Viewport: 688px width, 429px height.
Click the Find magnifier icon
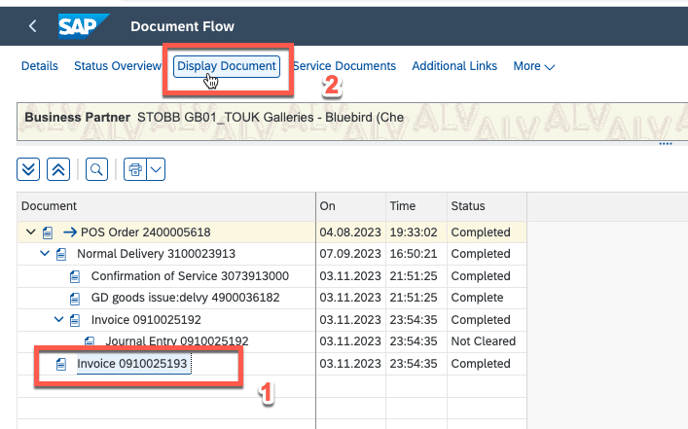pyautogui.click(x=97, y=169)
